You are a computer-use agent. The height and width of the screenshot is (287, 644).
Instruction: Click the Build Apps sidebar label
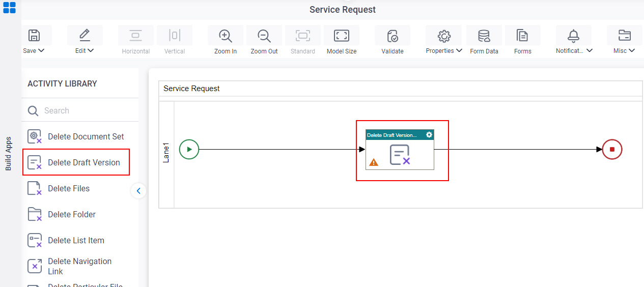coord(8,153)
